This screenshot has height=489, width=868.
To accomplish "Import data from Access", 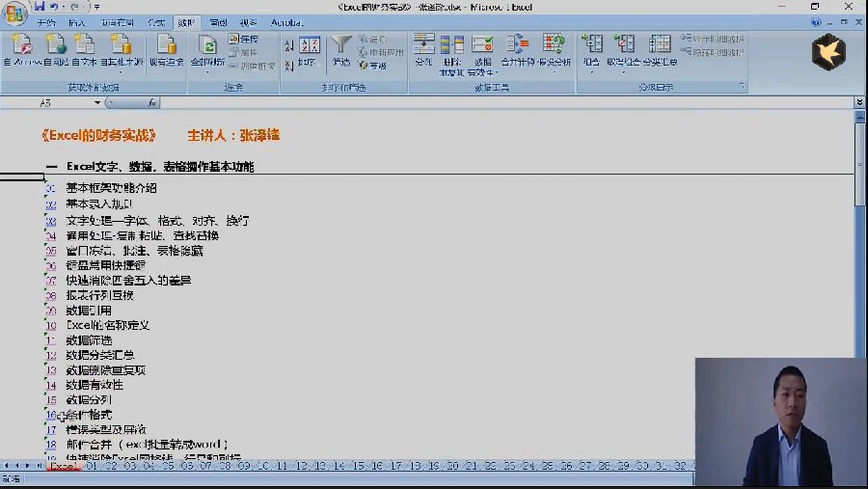I will [22, 50].
